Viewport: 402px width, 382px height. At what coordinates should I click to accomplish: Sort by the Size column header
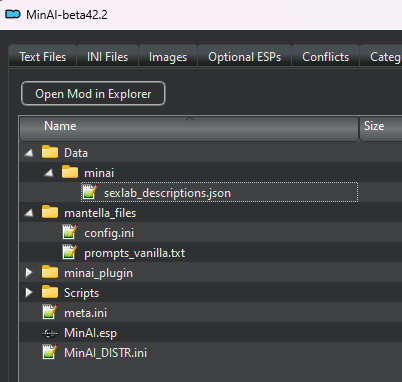[381, 128]
